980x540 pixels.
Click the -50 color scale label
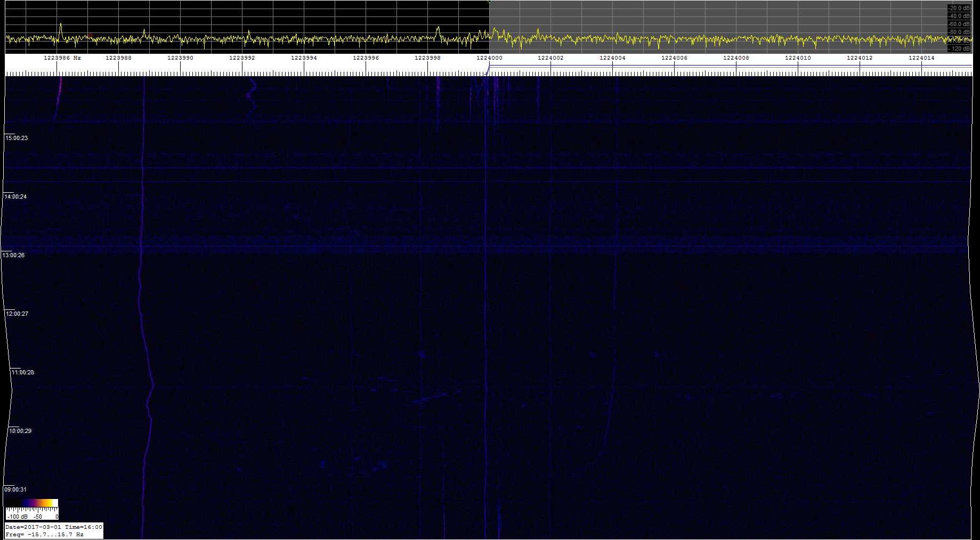[x=38, y=517]
